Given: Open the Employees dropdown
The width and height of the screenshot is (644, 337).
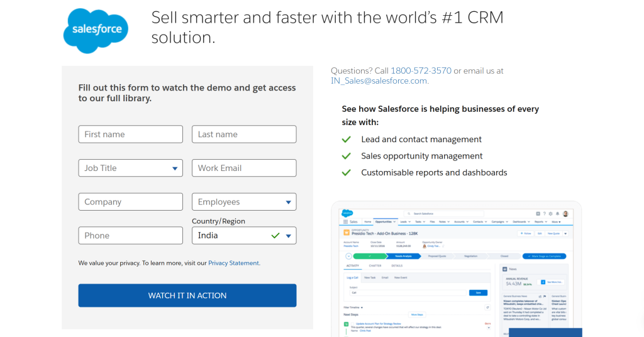Looking at the screenshot, I should point(244,202).
